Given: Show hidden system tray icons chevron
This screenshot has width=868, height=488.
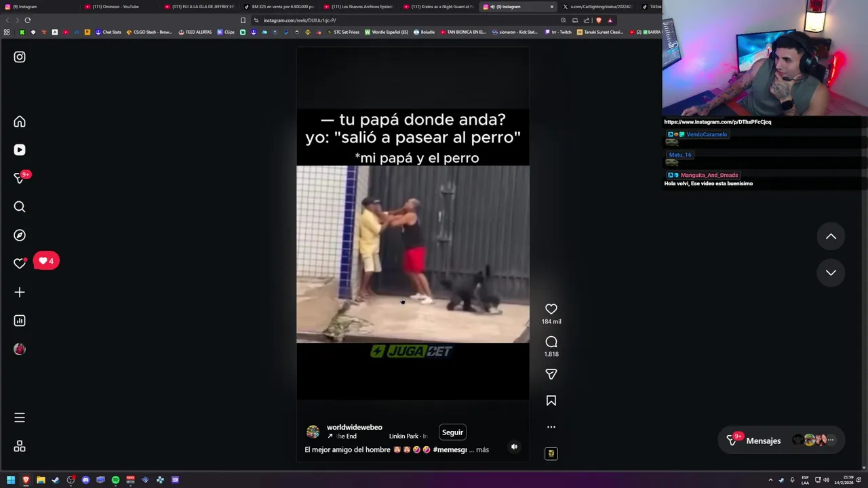Looking at the screenshot, I should (x=770, y=480).
